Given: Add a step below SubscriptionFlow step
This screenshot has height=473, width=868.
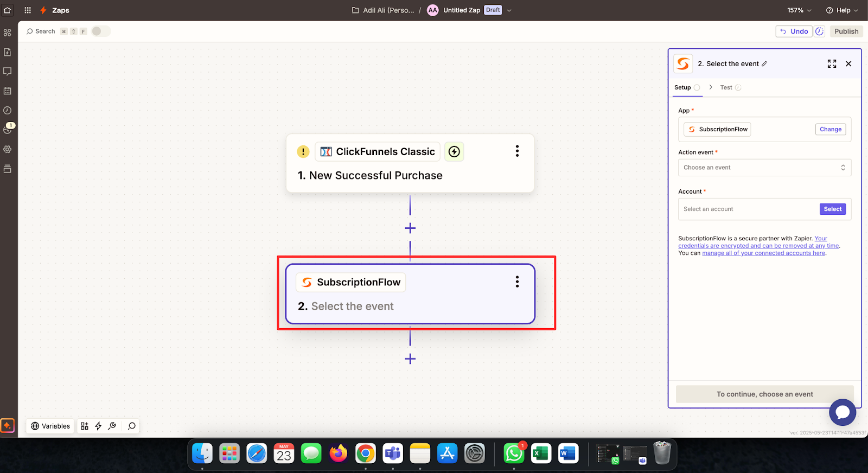Looking at the screenshot, I should pos(410,359).
